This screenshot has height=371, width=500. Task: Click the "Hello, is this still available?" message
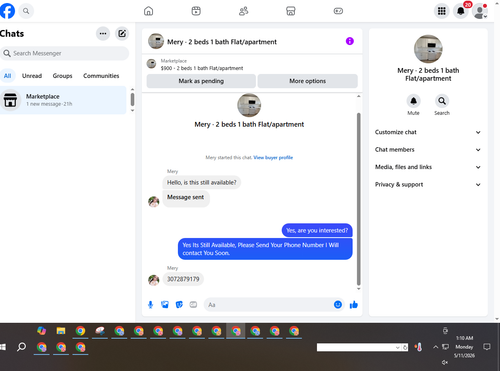click(x=202, y=182)
